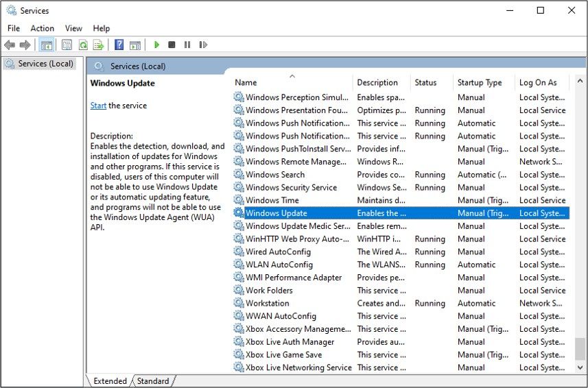Click 'Automatic (...' startup type of Windows Search
Viewport: 588px width, 388px height.
(482, 175)
